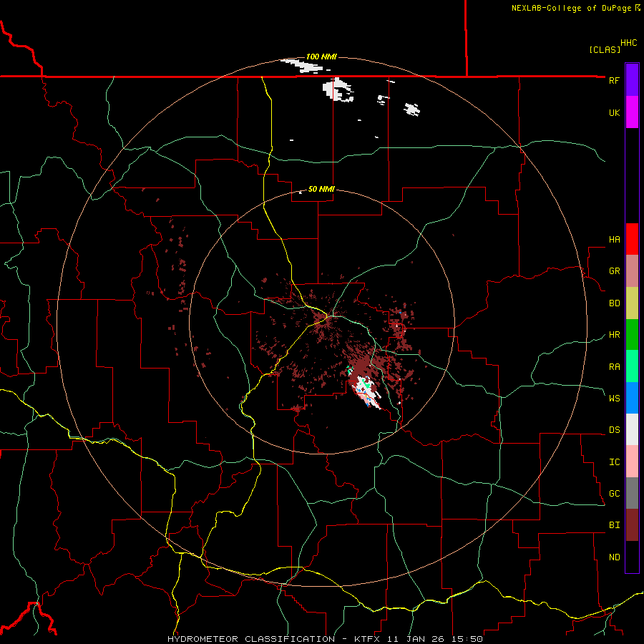This screenshot has height=644, width=644.
Task: Click the UK legend label
Action: [x=614, y=112]
